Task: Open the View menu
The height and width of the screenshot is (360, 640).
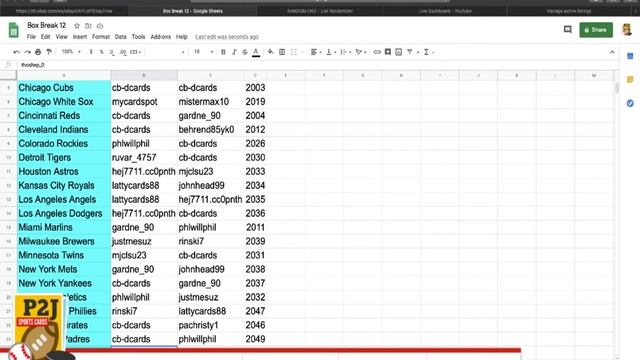Action: (x=61, y=37)
